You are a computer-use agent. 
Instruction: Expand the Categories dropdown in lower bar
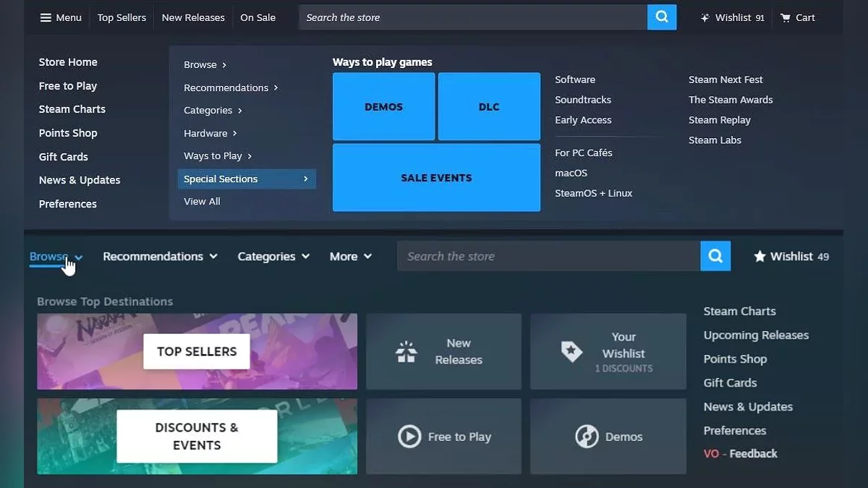pyautogui.click(x=273, y=257)
